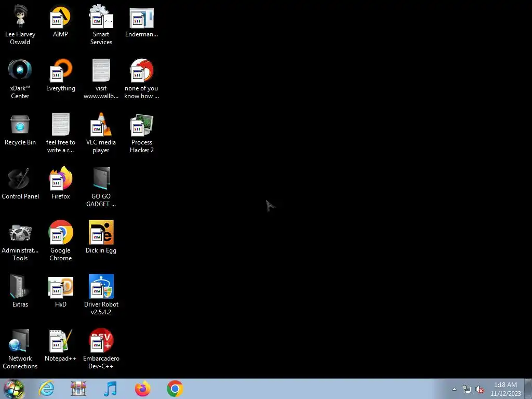Open the network status tray icon

click(467, 389)
